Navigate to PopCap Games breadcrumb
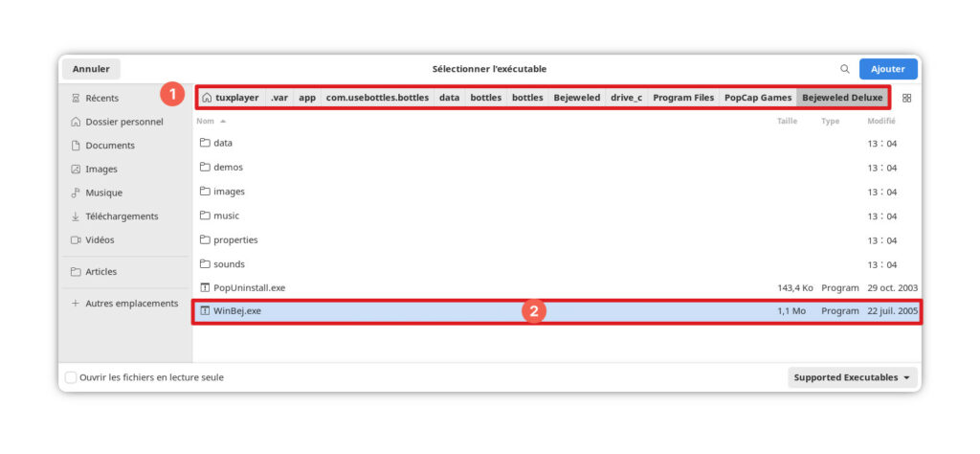Image resolution: width=980 pixels, height=454 pixels. click(x=758, y=98)
